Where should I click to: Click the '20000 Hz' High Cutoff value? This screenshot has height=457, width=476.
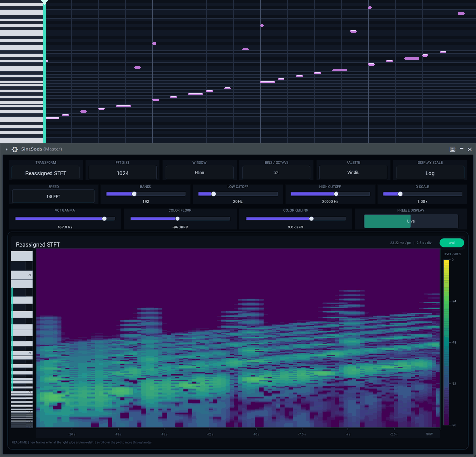[330, 202]
